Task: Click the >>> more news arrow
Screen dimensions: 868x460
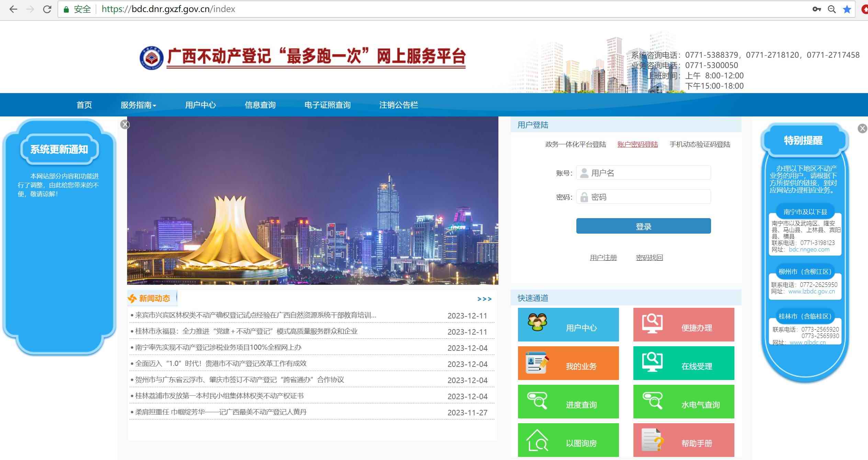Action: pyautogui.click(x=484, y=299)
